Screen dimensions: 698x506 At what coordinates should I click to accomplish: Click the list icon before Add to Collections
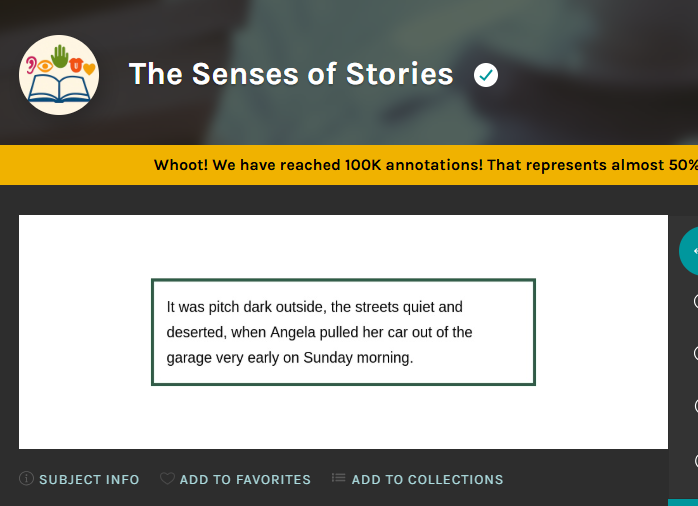coord(338,479)
